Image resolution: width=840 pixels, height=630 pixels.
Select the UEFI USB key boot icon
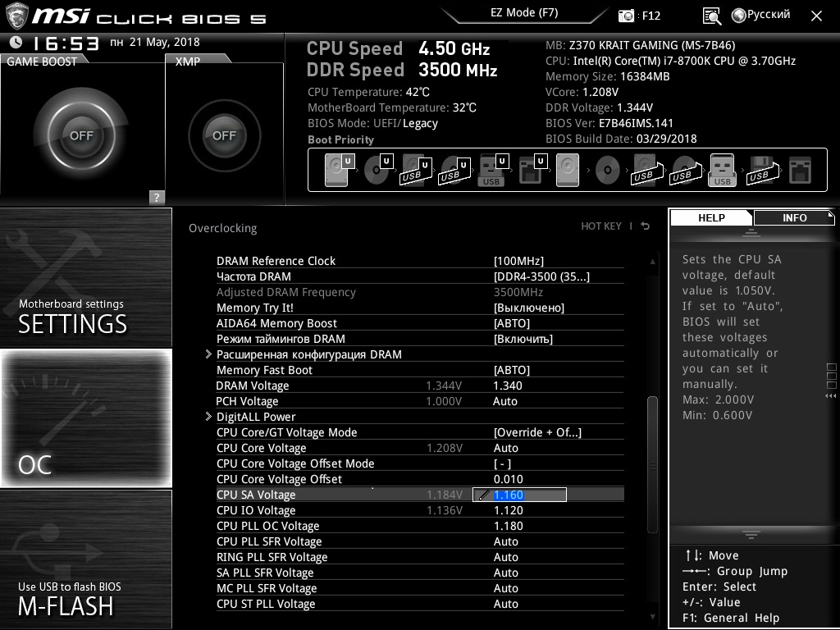(493, 170)
